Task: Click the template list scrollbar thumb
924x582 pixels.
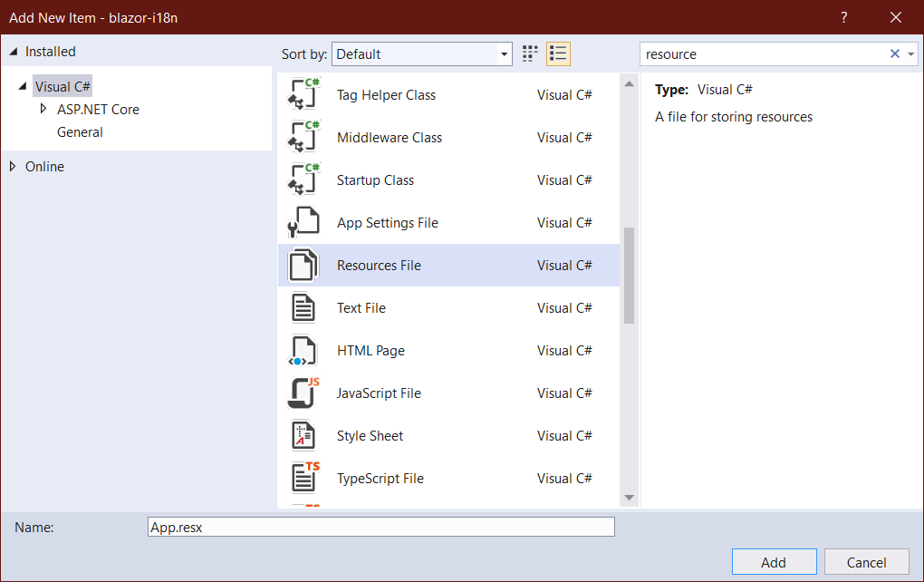Action: click(x=629, y=276)
